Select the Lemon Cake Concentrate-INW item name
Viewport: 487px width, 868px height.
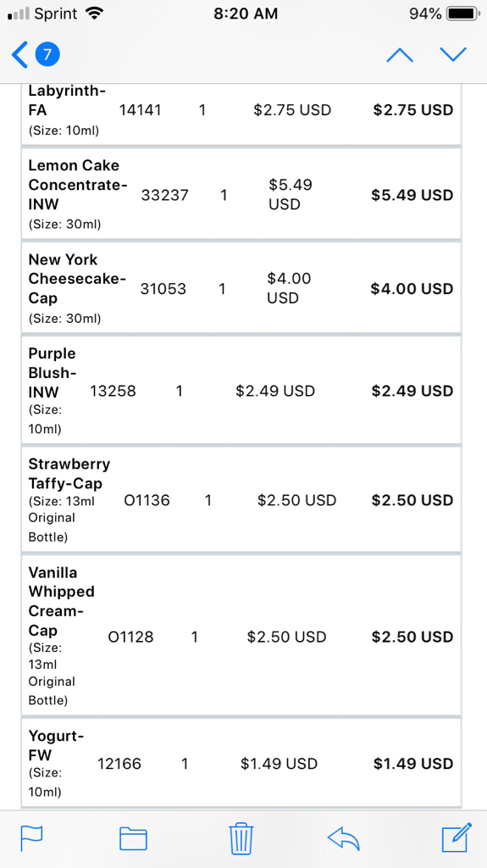[78, 185]
